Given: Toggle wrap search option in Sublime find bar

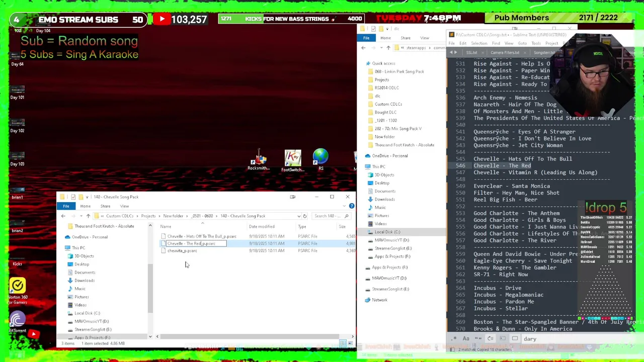Looking at the screenshot, I should 491,339.
